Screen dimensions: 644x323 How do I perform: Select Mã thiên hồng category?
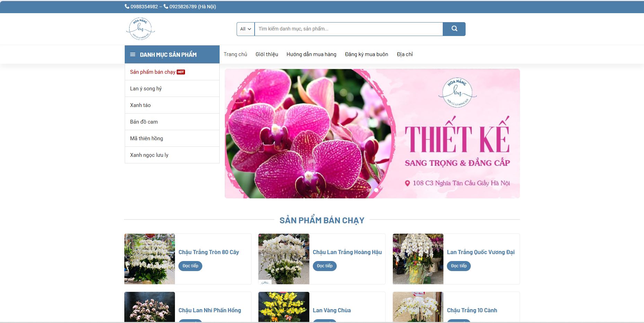click(172, 138)
